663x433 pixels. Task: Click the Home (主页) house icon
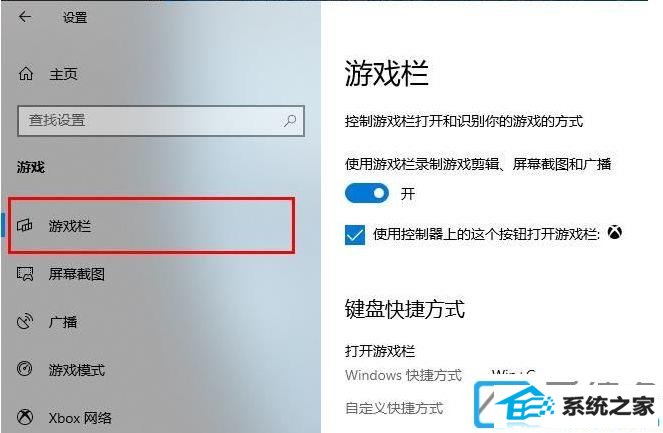25,74
